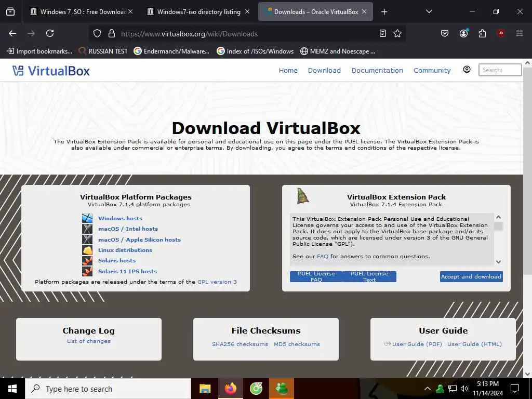Open Firefox View in tab bar
The image size is (532, 399).
(10, 11)
